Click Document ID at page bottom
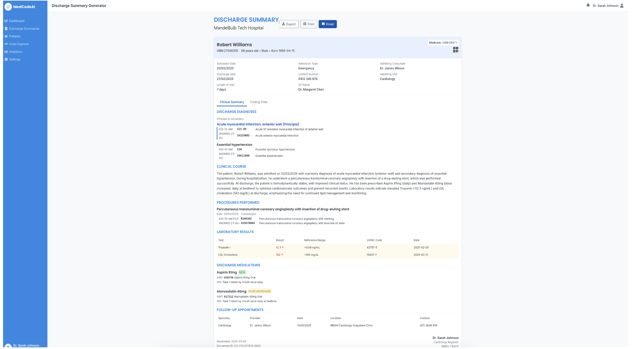 point(239,346)
